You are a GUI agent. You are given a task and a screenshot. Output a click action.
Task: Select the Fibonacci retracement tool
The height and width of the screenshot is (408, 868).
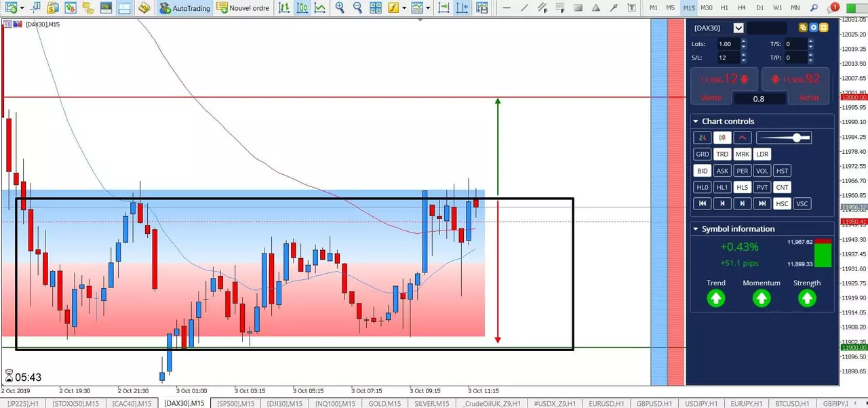[x=560, y=8]
